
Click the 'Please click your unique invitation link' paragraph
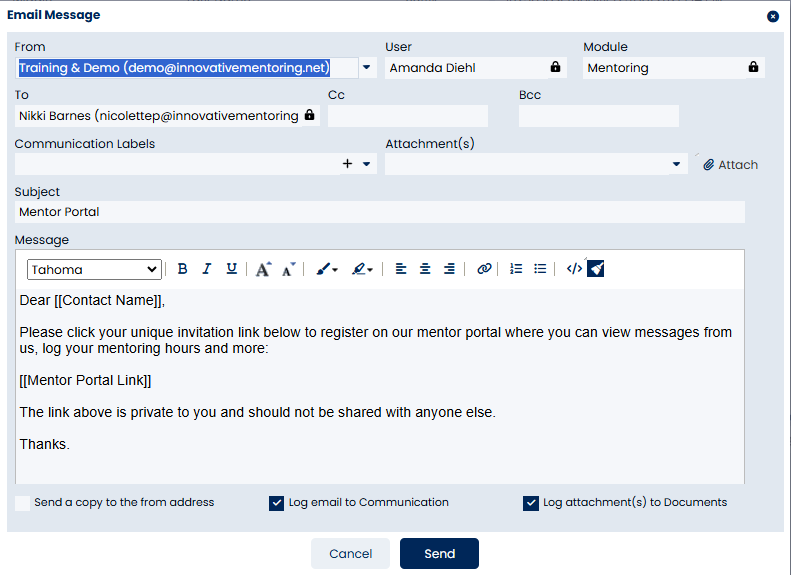tap(376, 340)
